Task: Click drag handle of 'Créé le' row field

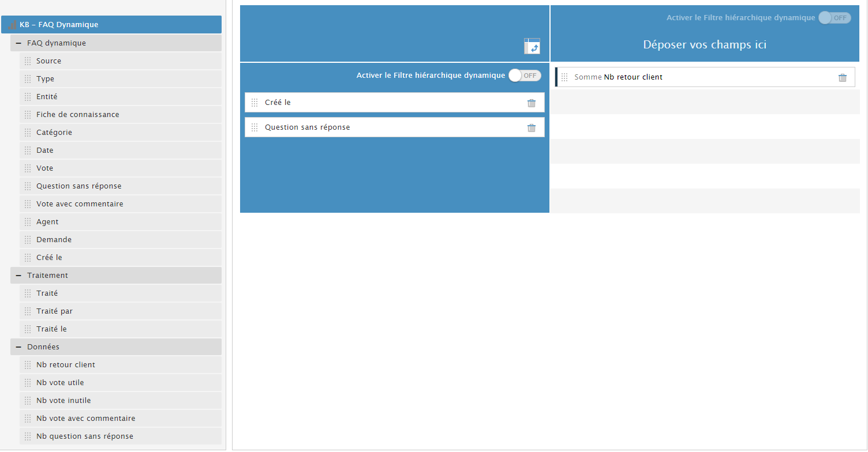Action: tap(255, 103)
